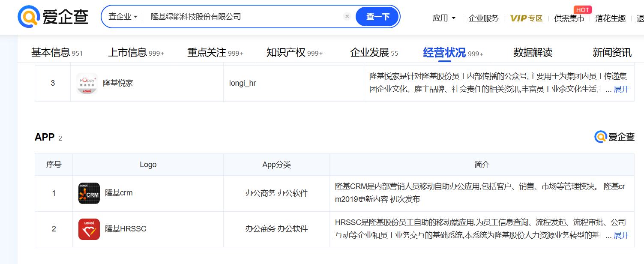Viewport: 644px width, 264px height.
Task: Click 办公商务 办公软件 in the 隆基HRSSC row
Action: tap(276, 229)
